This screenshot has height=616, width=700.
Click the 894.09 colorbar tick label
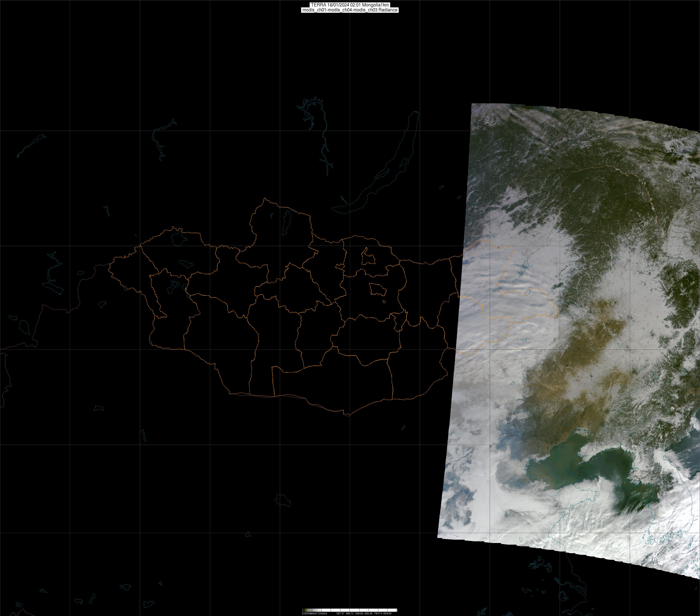(x=387, y=613)
